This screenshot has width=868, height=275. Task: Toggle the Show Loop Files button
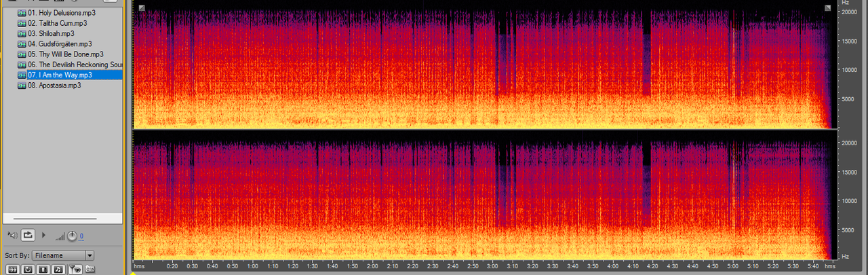27,270
